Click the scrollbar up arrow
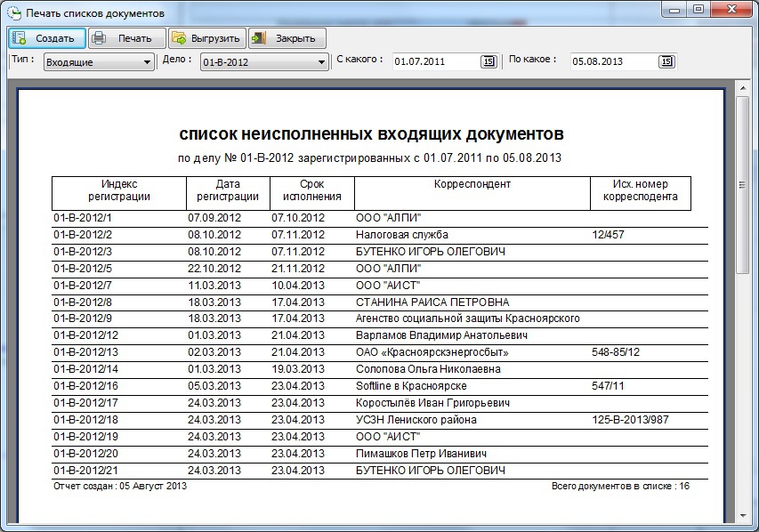Image resolution: width=759 pixels, height=532 pixels. click(742, 89)
